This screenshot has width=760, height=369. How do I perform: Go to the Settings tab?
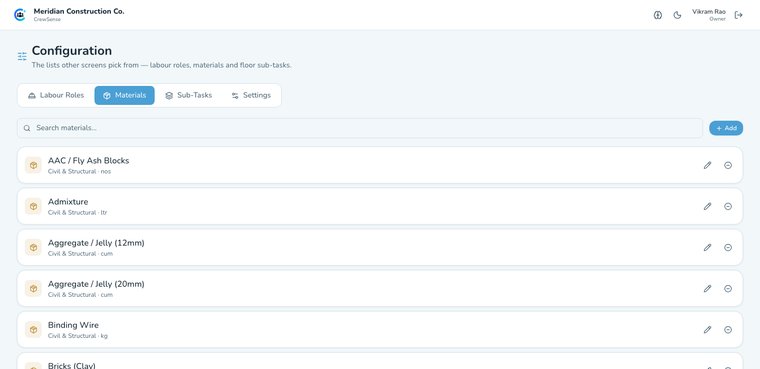[251, 96]
